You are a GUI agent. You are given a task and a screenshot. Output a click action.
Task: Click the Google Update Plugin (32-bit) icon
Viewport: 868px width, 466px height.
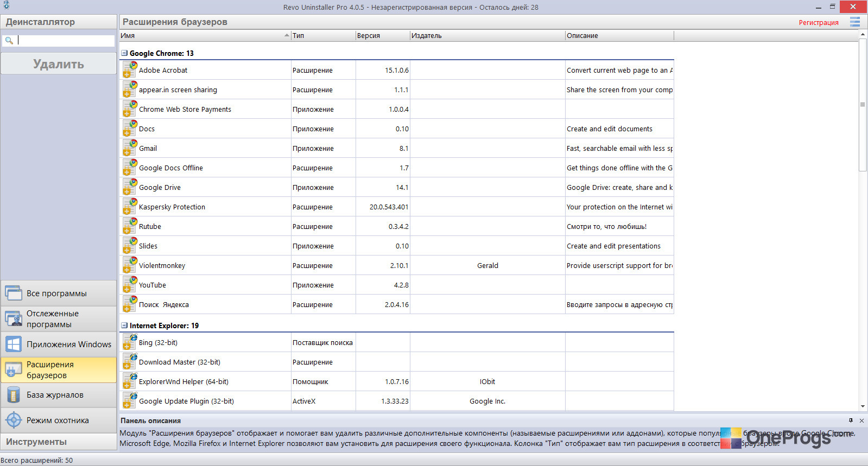[129, 401]
